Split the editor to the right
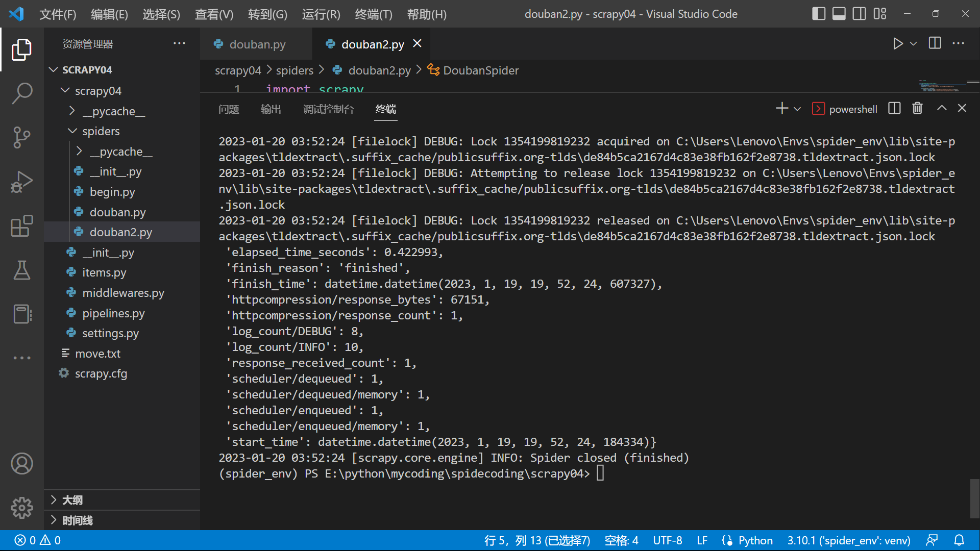This screenshot has width=980, height=551. pyautogui.click(x=935, y=44)
